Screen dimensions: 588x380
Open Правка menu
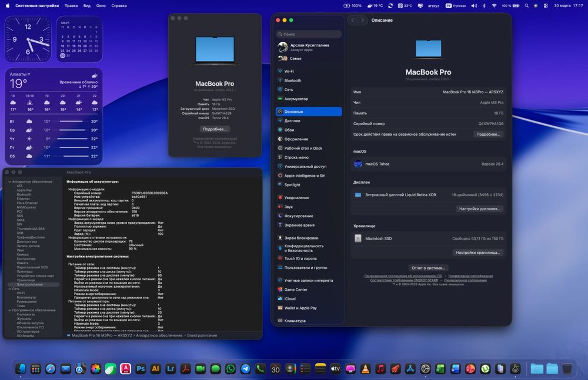pos(71,6)
